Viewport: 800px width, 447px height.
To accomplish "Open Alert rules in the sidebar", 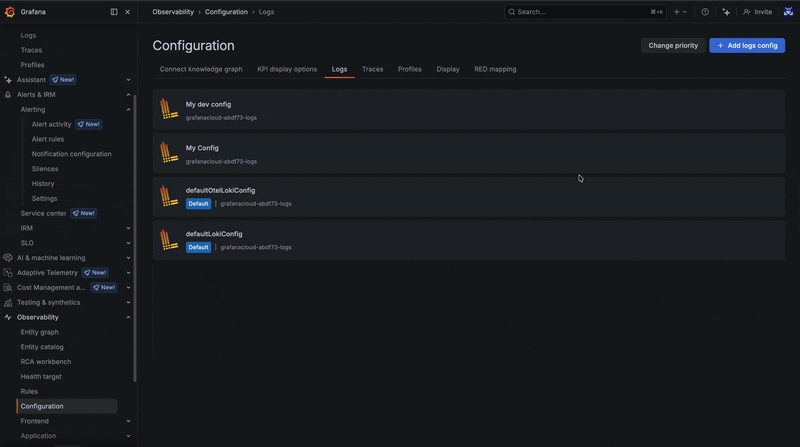I will click(47, 139).
